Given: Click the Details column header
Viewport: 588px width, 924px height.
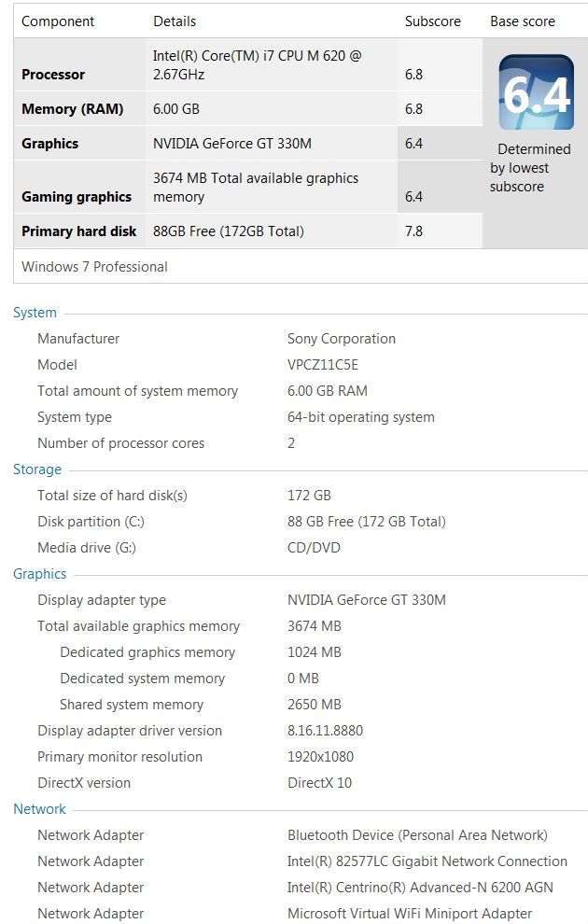Looking at the screenshot, I should point(175,21).
